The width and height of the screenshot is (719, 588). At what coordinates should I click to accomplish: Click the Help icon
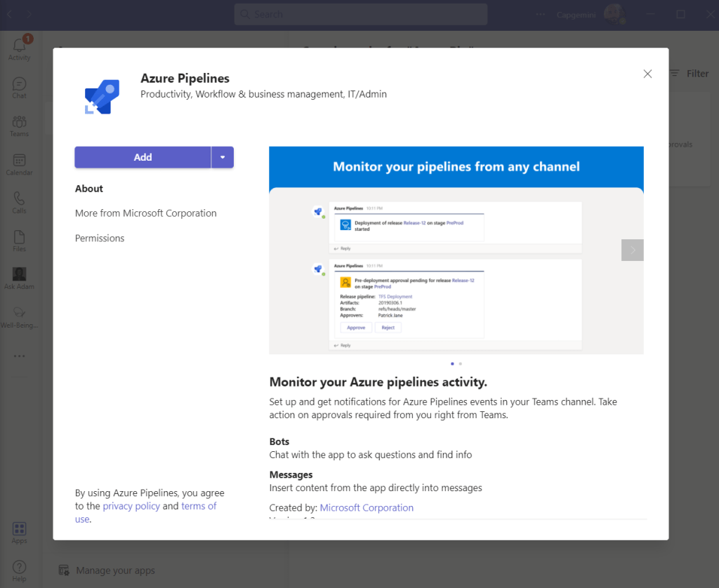coord(19,570)
